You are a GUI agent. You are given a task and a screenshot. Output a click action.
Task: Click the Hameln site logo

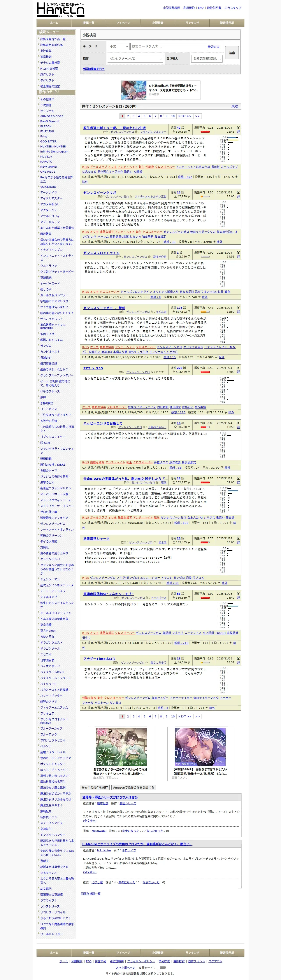pos(61,9)
